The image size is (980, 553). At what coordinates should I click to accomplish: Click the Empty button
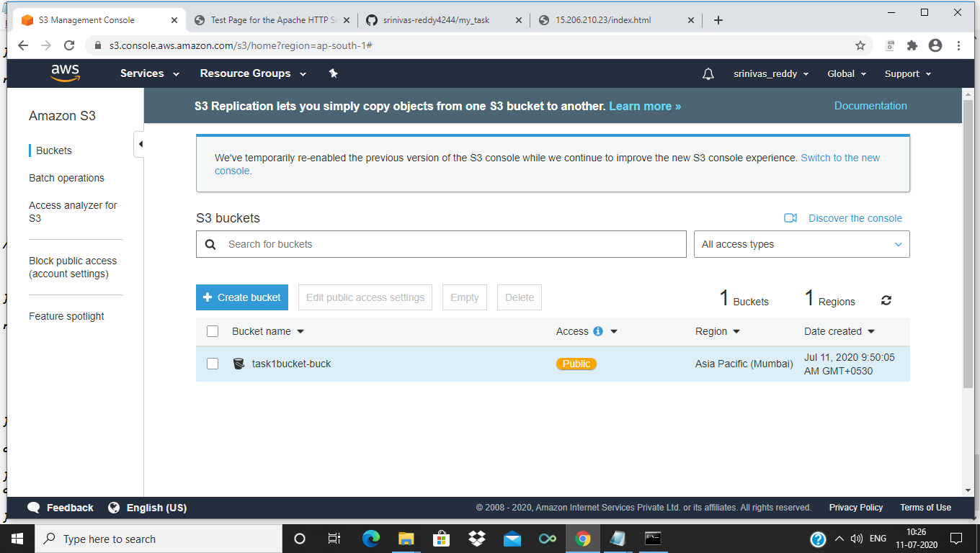[x=465, y=297]
